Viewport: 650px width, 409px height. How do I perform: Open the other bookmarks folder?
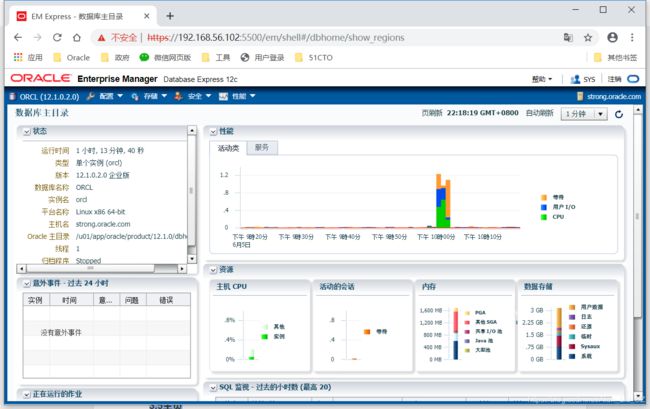615,57
